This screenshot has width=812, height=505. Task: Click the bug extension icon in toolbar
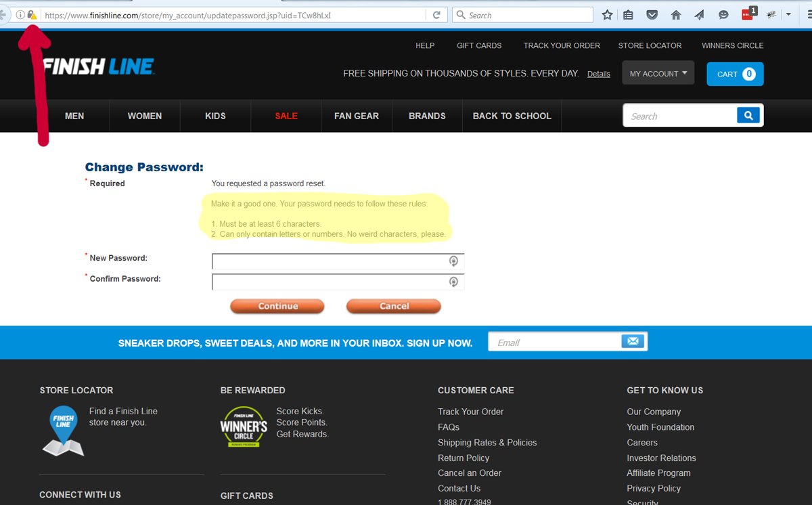(x=771, y=15)
